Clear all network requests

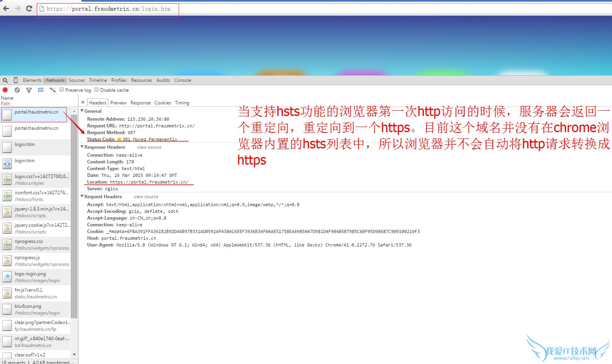(17, 90)
